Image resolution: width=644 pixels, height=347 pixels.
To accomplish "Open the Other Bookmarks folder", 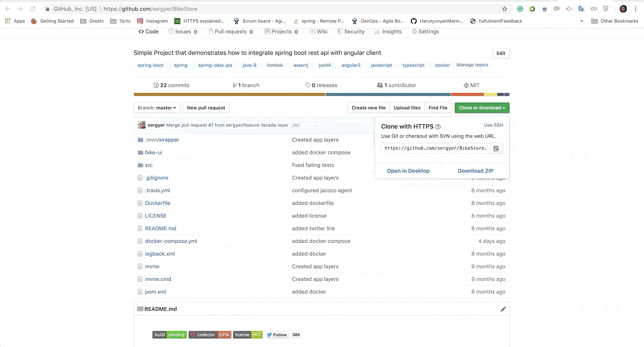I will click(615, 21).
